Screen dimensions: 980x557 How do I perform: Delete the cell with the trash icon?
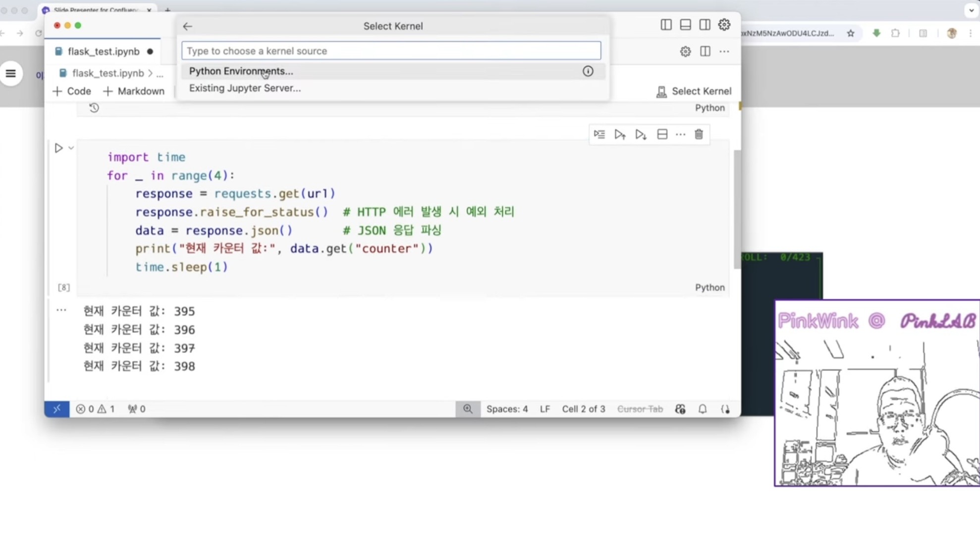click(x=699, y=134)
